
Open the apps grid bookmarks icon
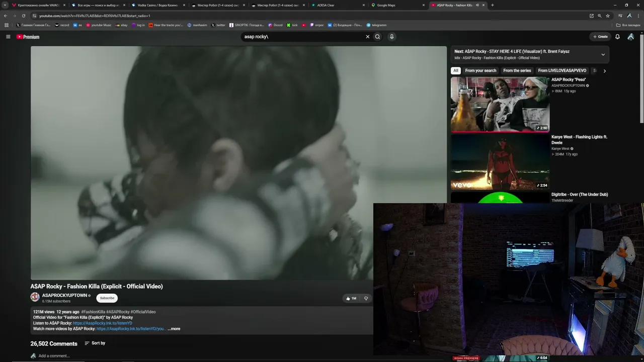point(7,25)
